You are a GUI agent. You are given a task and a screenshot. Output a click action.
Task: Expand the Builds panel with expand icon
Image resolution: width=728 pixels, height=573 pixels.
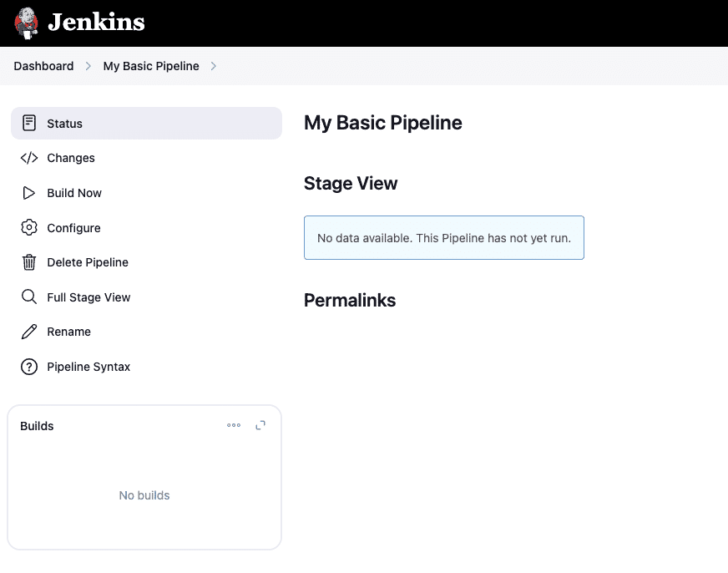260,425
